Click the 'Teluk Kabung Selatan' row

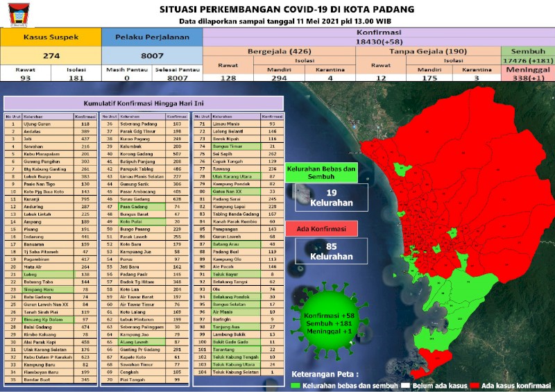(239, 372)
